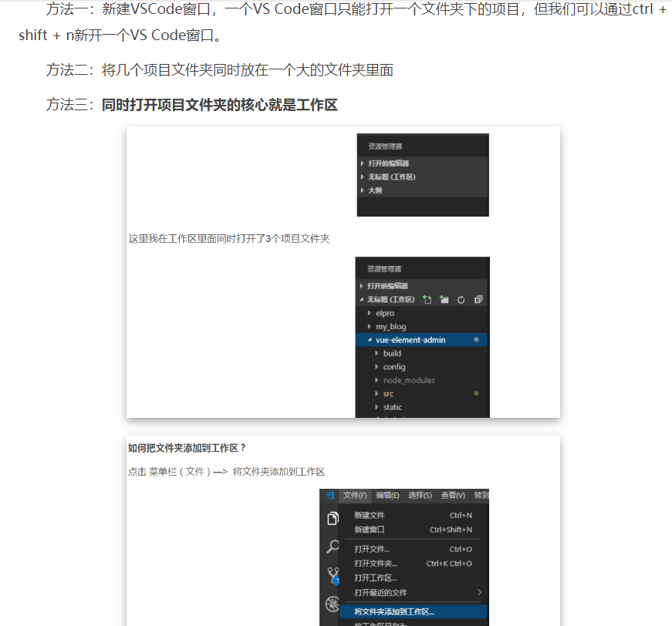Select the src folder name

pos(388,393)
